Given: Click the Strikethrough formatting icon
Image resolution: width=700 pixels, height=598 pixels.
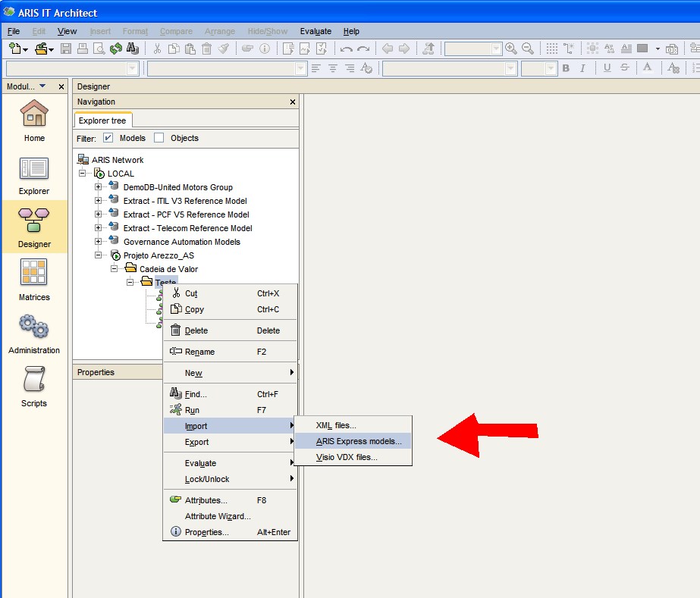Looking at the screenshot, I should point(625,67).
